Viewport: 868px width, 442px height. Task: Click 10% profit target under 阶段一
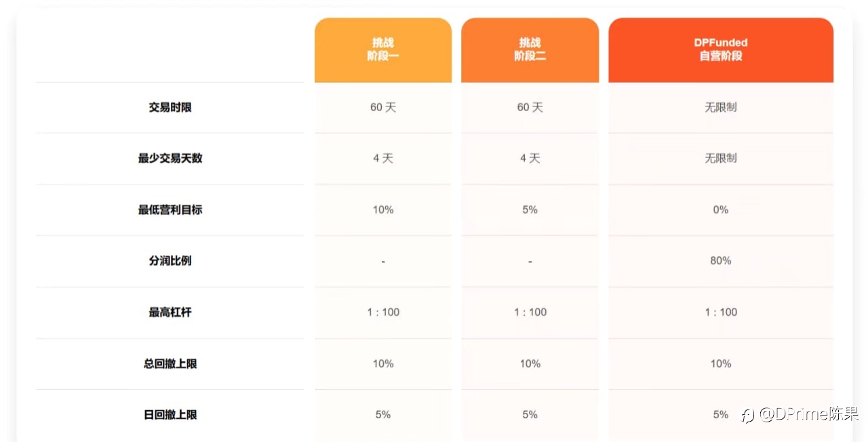[x=383, y=209]
